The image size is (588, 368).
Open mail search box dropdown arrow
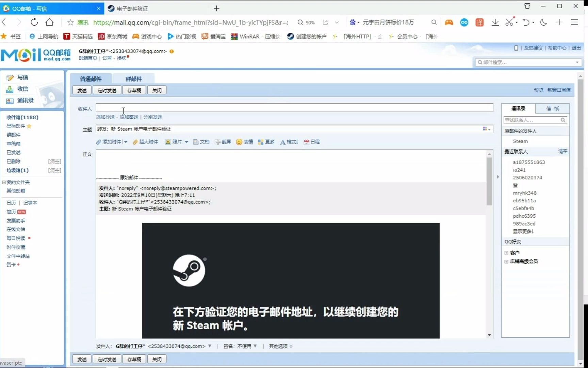coord(577,62)
